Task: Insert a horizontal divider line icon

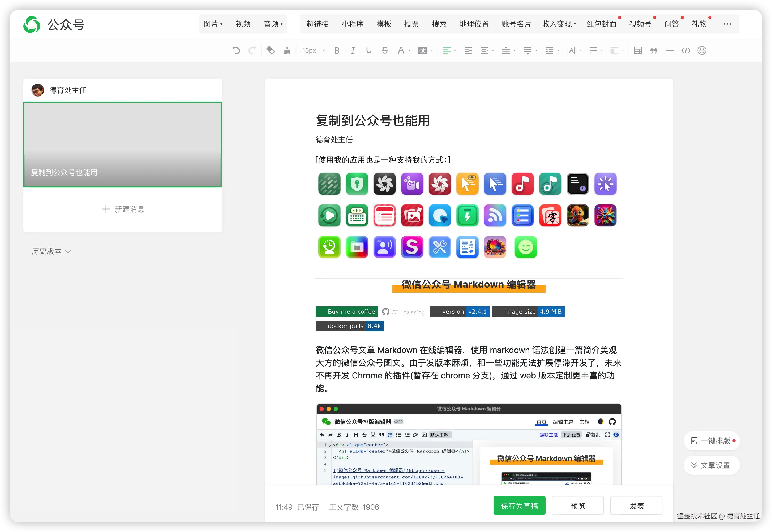Action: point(670,50)
